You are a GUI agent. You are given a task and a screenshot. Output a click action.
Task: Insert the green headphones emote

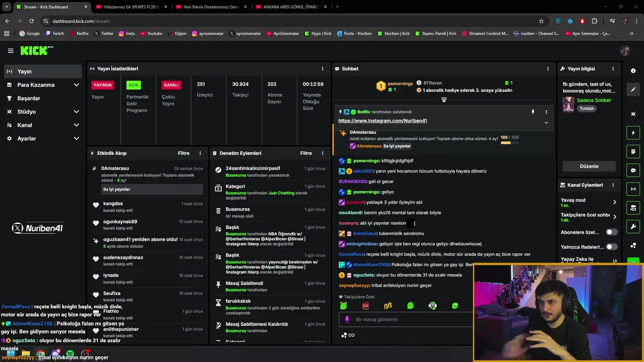(x=433, y=306)
